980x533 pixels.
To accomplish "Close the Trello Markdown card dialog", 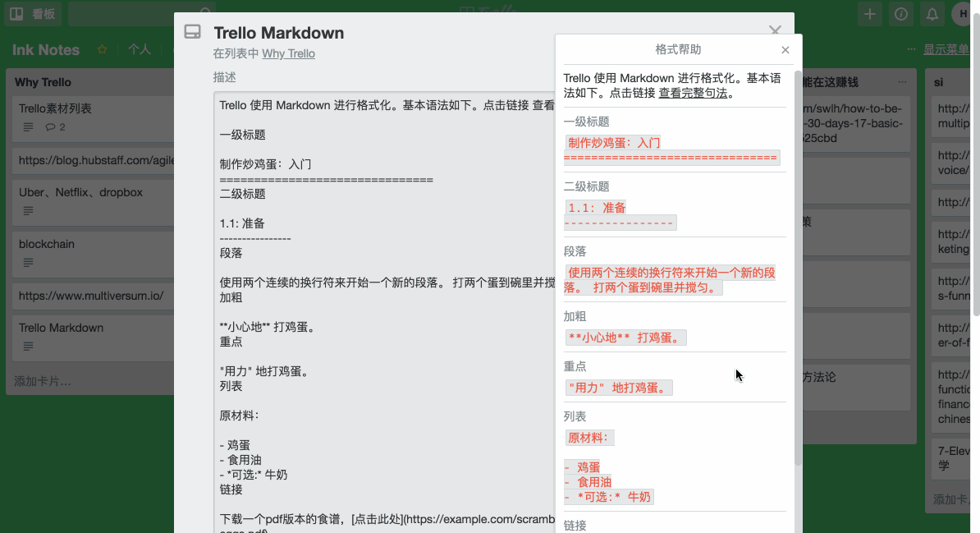I will tap(775, 30).
